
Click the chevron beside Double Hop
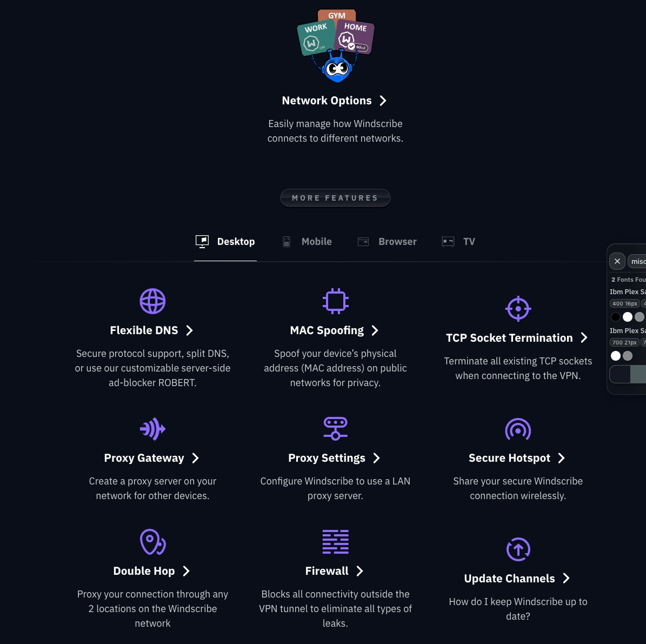click(x=186, y=571)
